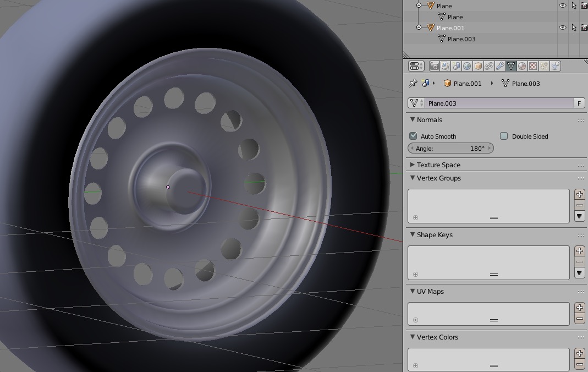This screenshot has height=372, width=588.
Task: Hide Plane object with eye icon
Action: click(x=562, y=6)
